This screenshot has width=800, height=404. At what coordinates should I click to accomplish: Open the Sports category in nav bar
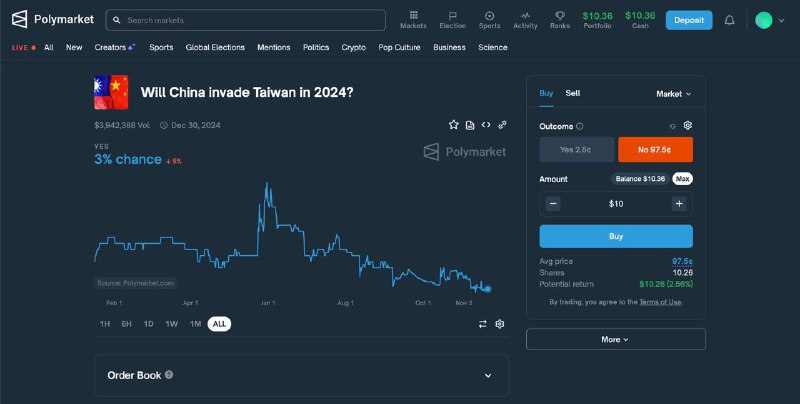[161, 47]
